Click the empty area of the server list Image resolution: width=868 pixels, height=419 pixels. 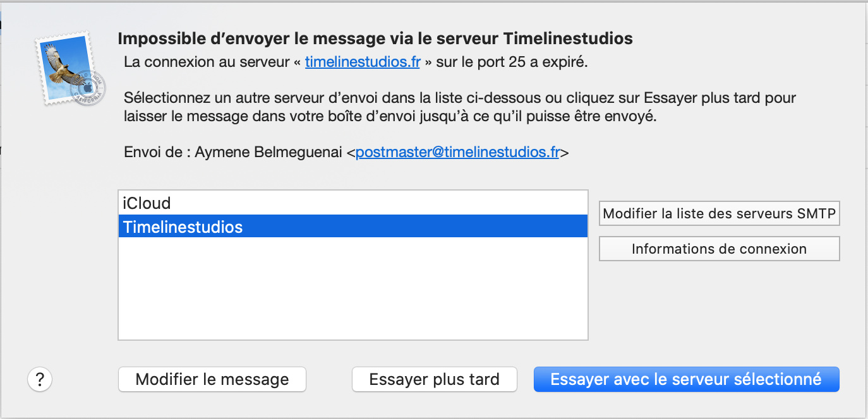point(353,288)
